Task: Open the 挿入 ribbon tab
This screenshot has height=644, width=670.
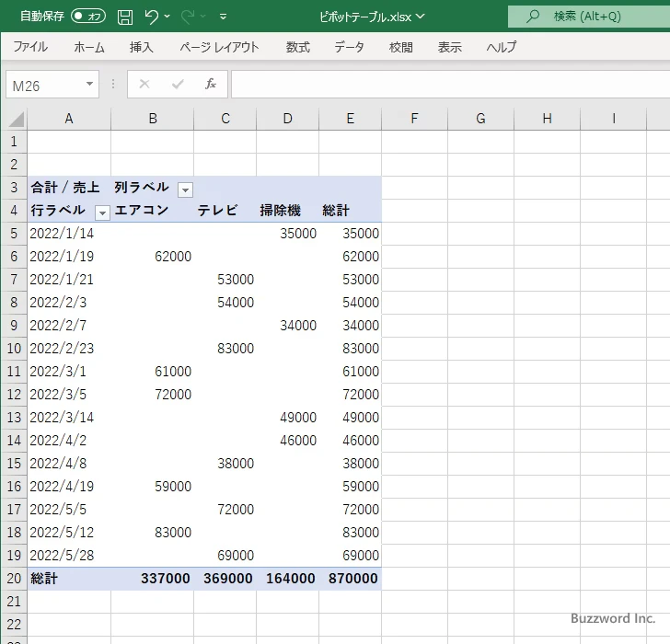Action: click(141, 47)
